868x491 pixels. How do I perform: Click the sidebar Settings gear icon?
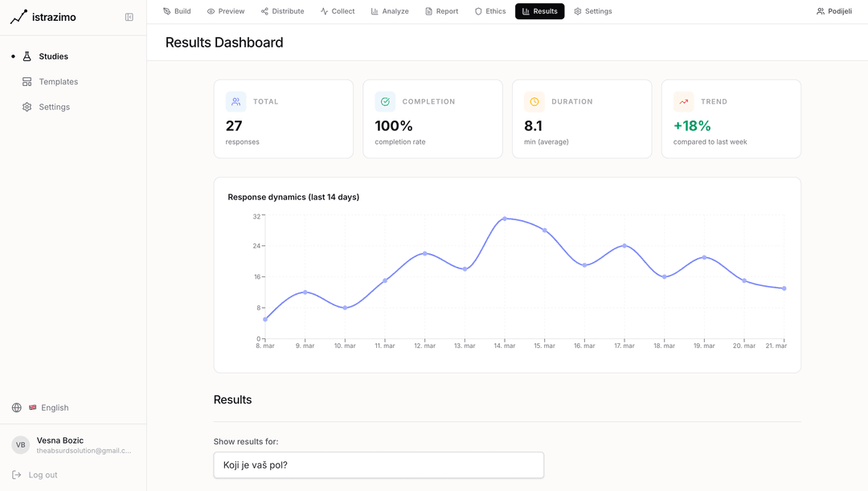tap(27, 107)
